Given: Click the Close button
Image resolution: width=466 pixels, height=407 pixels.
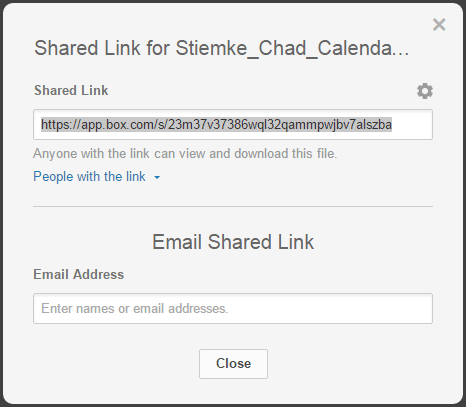Looking at the screenshot, I should coord(233,364).
